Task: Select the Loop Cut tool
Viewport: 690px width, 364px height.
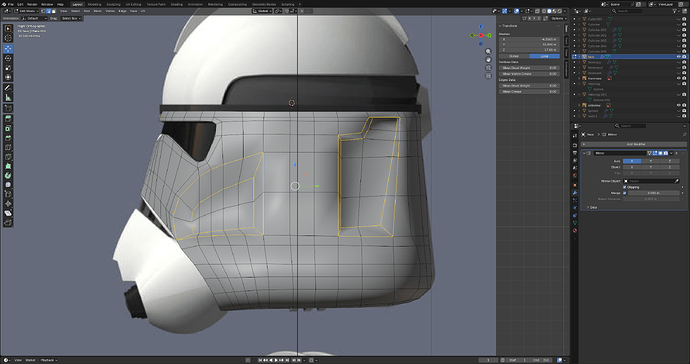Action: click(8, 147)
